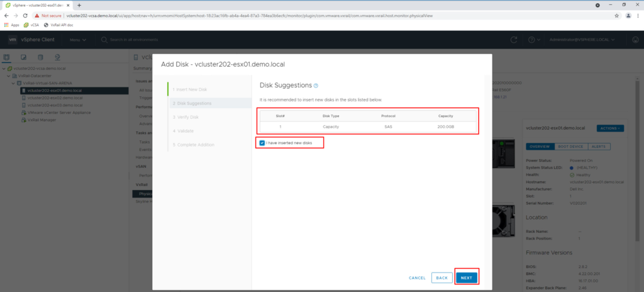Select the VxRail Manager VM
The height and width of the screenshot is (292, 644).
(42, 120)
